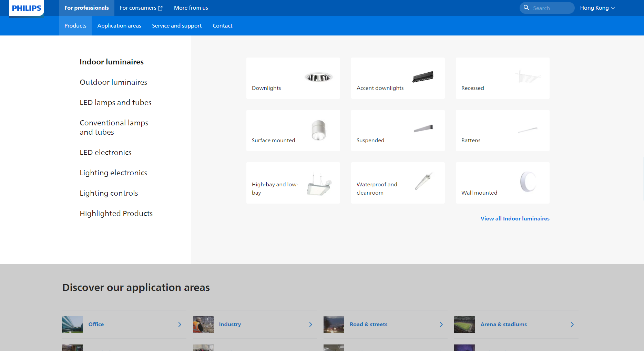Click the Waterproof and cleanroom icon
This screenshot has height=351, width=644.
(423, 181)
